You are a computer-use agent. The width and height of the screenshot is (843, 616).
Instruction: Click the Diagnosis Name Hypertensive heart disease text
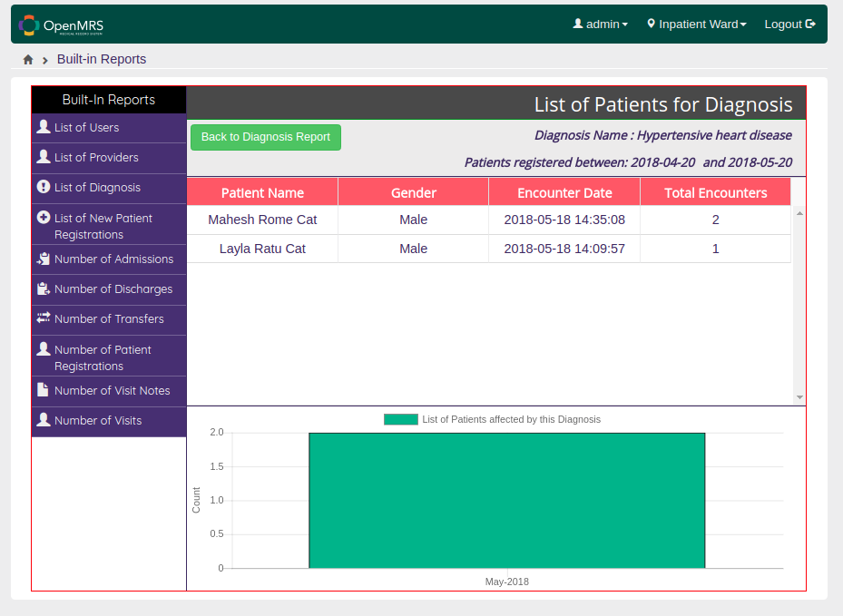point(663,135)
